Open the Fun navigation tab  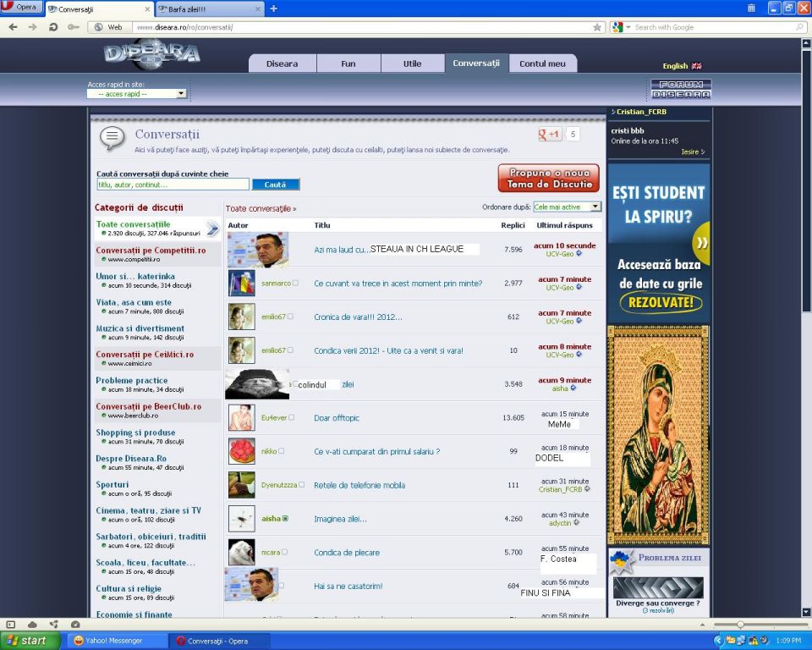tap(348, 63)
